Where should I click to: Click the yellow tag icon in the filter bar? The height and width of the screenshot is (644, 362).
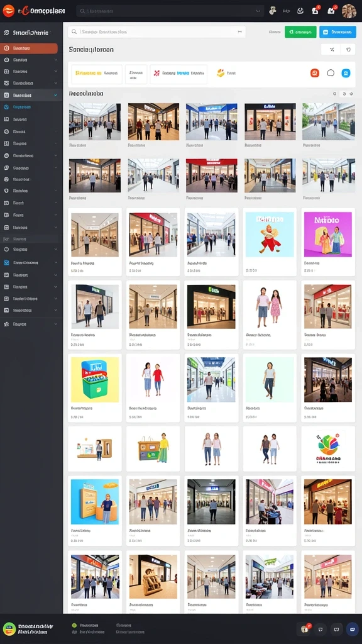221,73
